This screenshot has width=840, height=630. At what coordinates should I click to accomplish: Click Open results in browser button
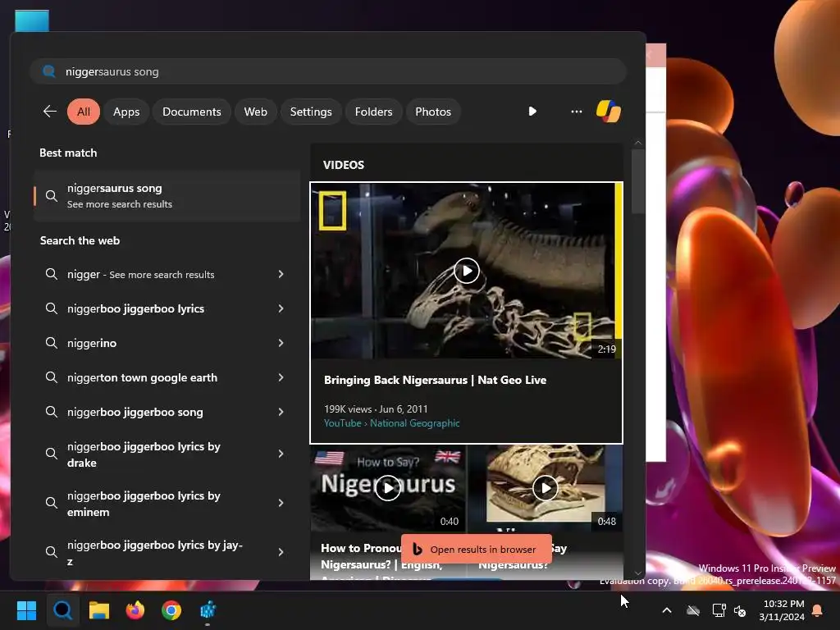pyautogui.click(x=477, y=549)
